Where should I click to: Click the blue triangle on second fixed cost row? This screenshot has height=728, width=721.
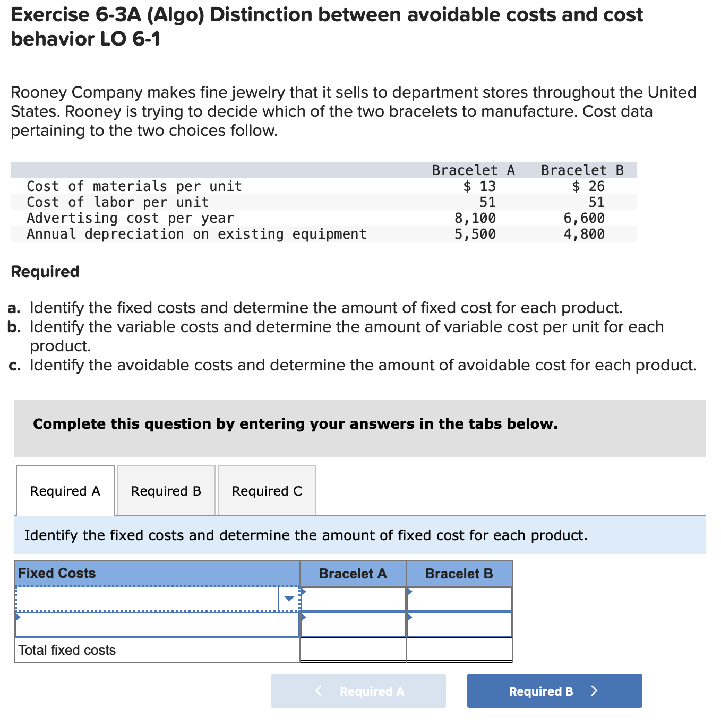tap(16, 616)
